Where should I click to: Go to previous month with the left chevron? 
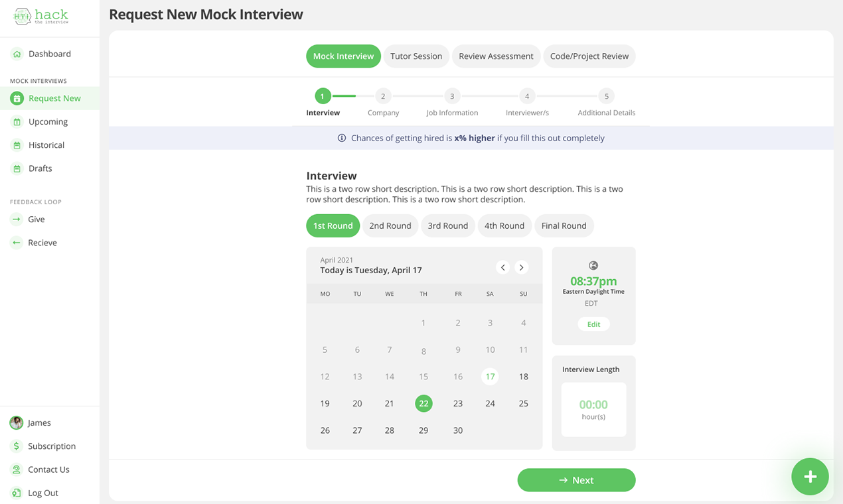(503, 267)
